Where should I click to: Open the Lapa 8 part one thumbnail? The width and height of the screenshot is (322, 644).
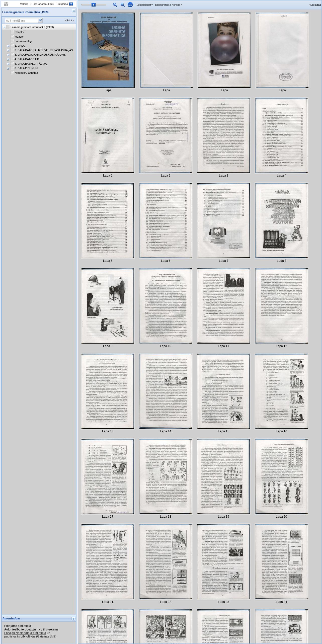281,221
